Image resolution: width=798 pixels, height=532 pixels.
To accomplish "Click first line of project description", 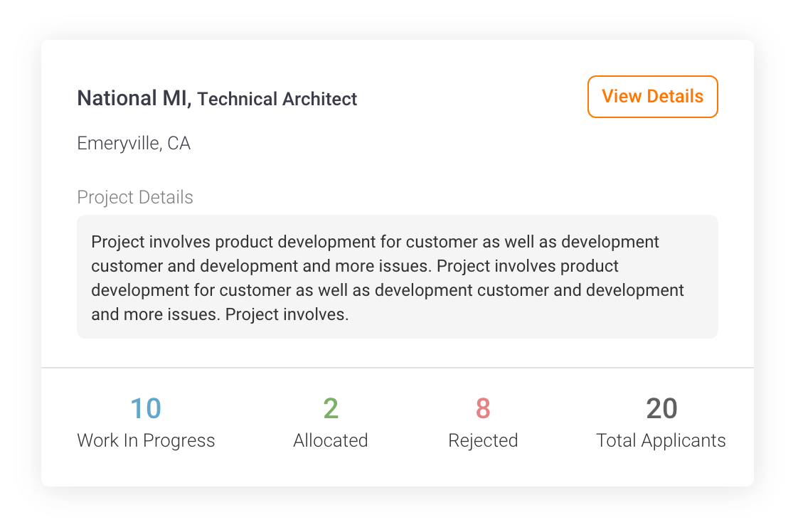I will tap(375, 242).
